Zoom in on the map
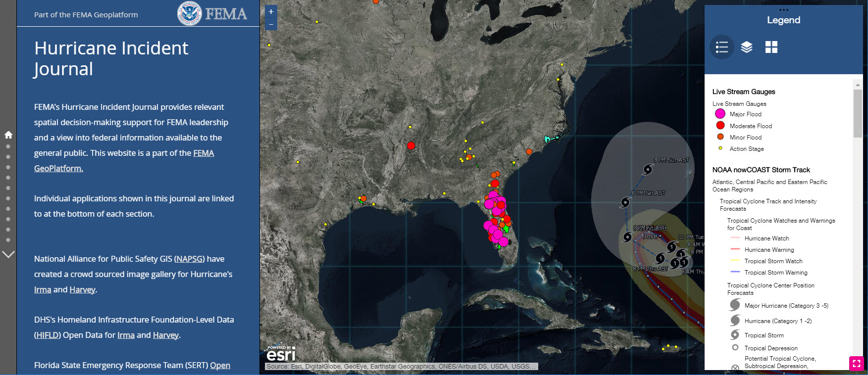This screenshot has width=868, height=375. (x=271, y=12)
